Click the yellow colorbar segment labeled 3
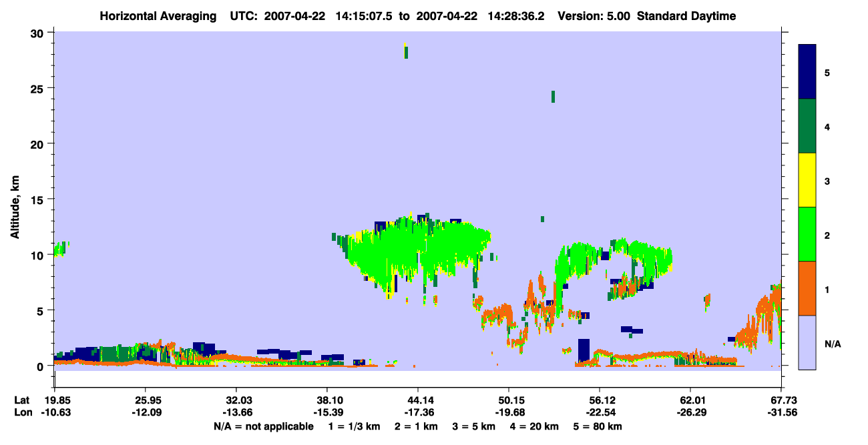Viewport: 868px width, 445px height. point(807,180)
